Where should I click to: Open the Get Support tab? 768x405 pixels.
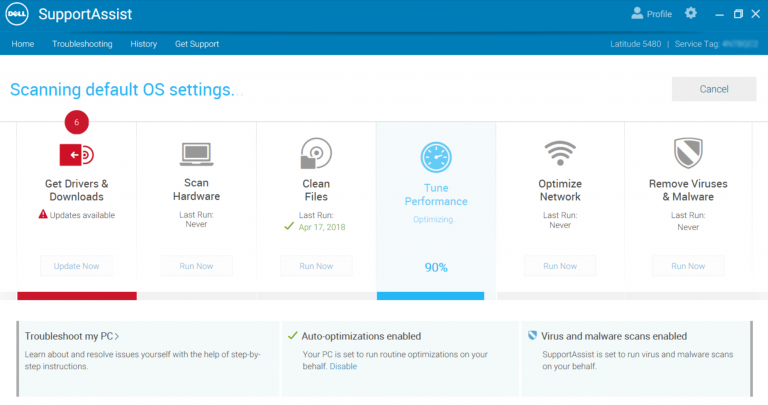click(x=197, y=44)
